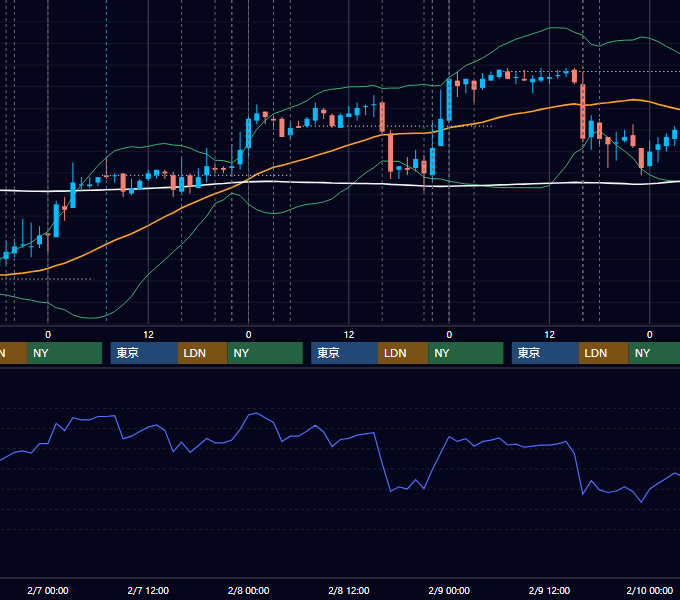Click the tall red candle in 2/9 LDN session

point(582,111)
